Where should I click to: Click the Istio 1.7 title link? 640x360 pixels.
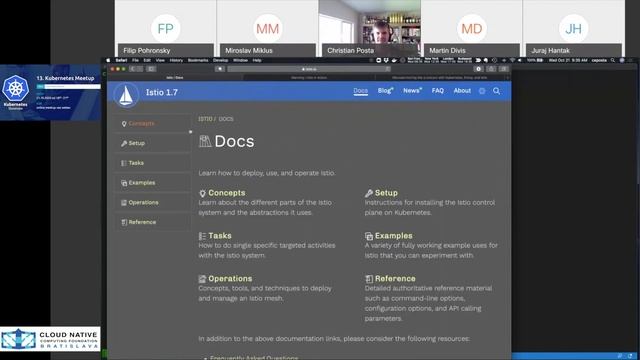[162, 92]
